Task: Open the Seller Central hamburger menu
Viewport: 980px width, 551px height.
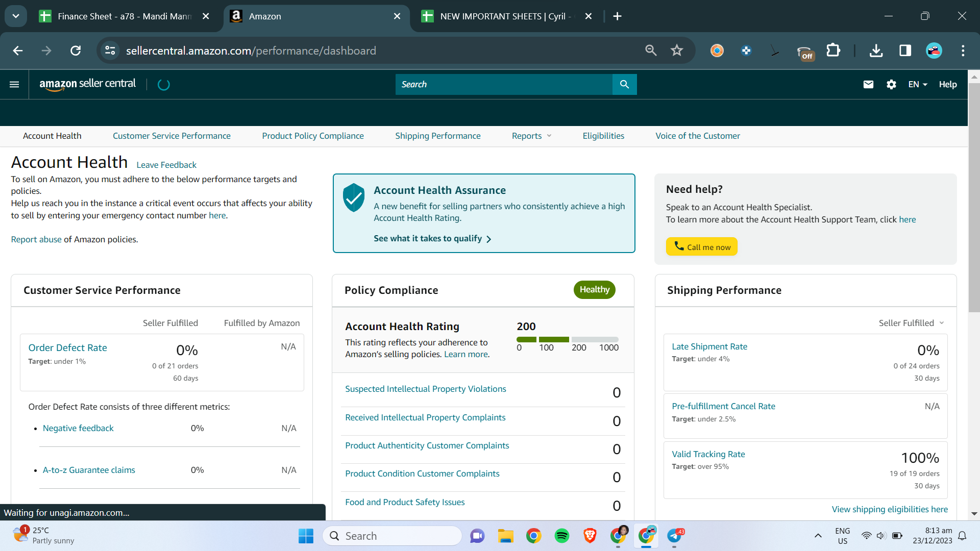Action: tap(14, 85)
